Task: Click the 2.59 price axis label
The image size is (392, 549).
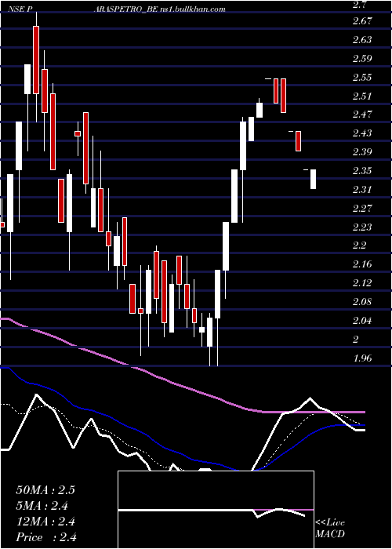Action: pos(362,59)
